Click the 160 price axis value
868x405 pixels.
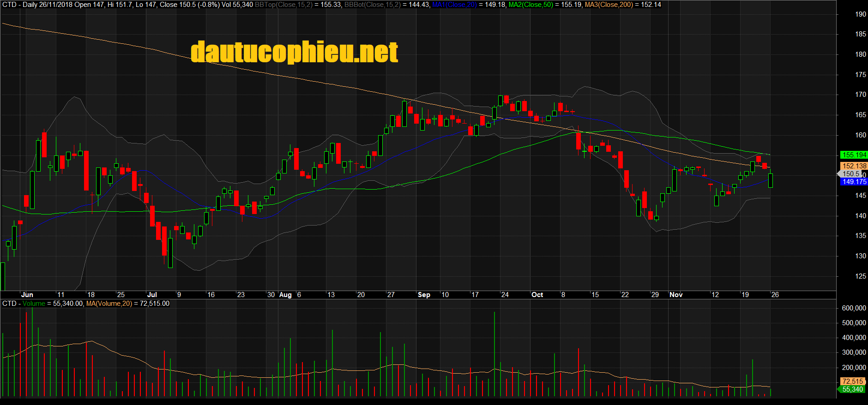(x=861, y=135)
